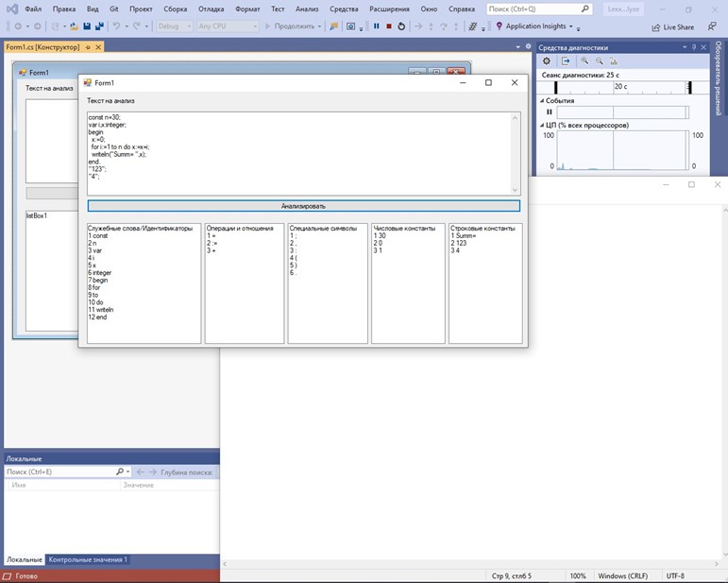The image size is (728, 583).
Task: Open the Средства диагностики window options dropdown
Action: (x=685, y=47)
